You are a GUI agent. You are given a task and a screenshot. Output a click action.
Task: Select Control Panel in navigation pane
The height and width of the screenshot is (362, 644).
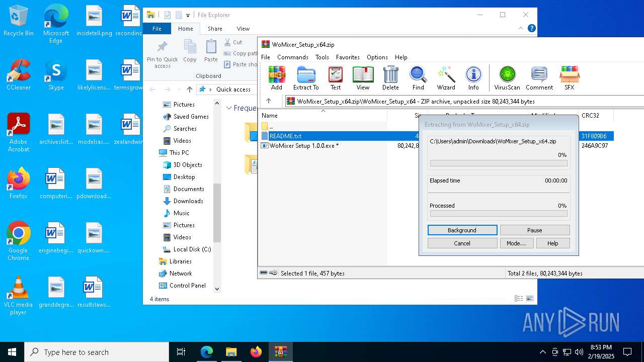pyautogui.click(x=188, y=285)
